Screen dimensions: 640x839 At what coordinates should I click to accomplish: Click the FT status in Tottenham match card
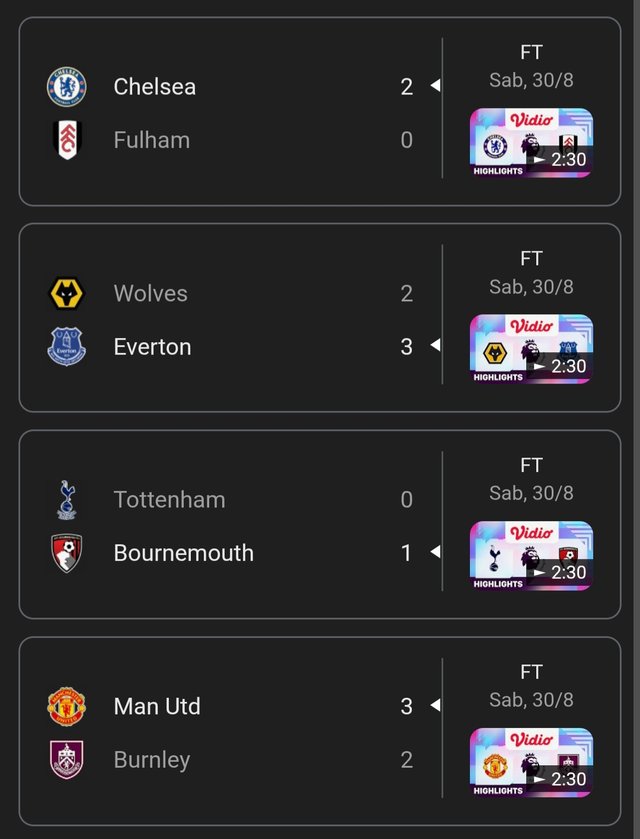(x=531, y=465)
